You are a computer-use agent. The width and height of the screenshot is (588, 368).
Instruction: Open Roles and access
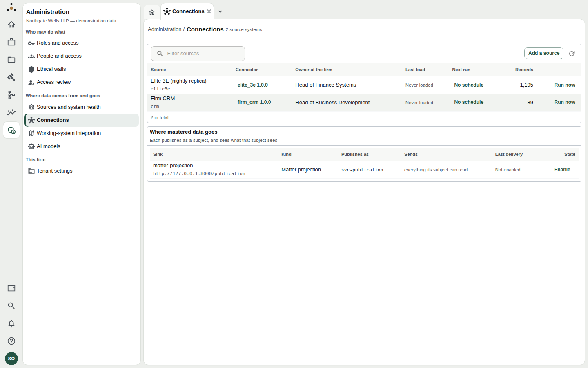point(82,43)
